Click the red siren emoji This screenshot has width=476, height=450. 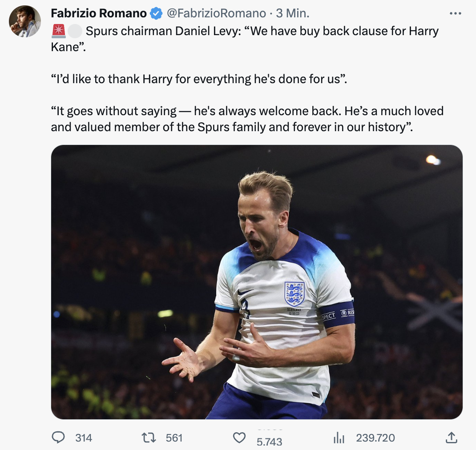[x=58, y=31]
